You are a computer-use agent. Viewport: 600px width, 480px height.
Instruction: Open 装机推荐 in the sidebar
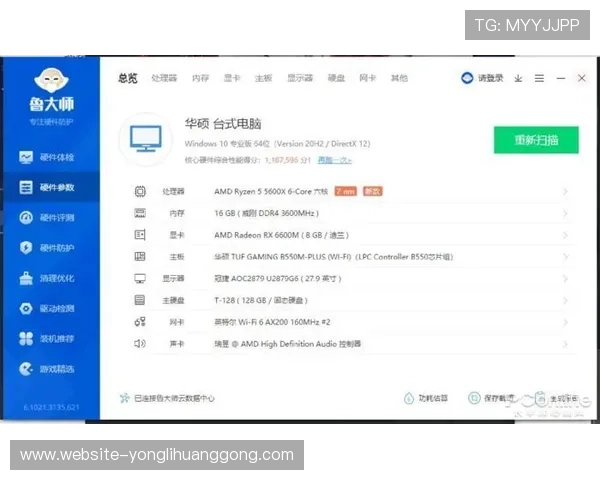coord(47,339)
